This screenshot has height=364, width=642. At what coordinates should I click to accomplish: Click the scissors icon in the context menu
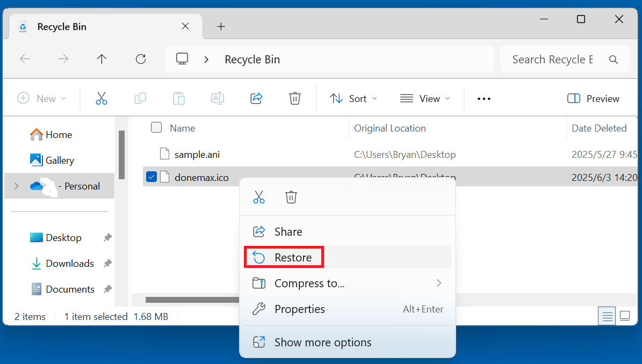(x=259, y=197)
